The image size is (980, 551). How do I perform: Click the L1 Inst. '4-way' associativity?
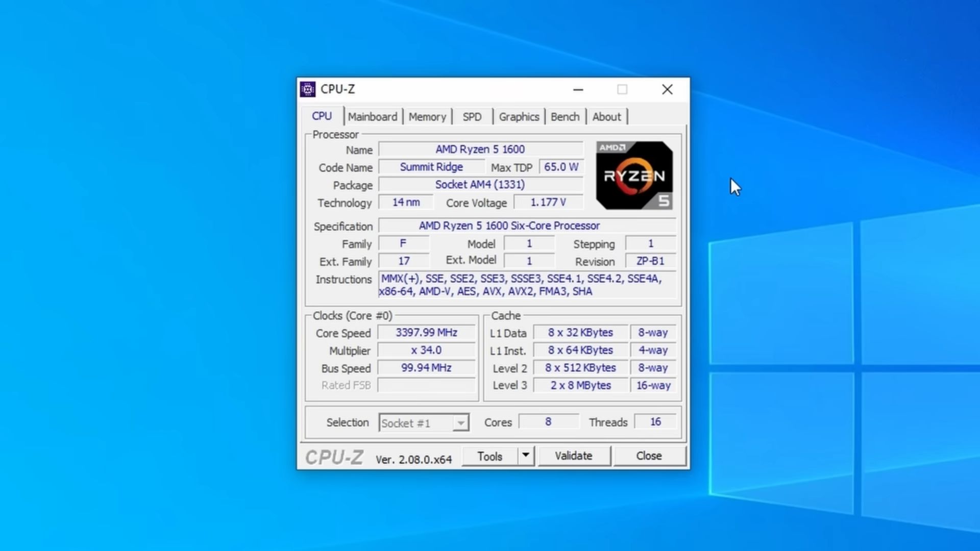[653, 350]
